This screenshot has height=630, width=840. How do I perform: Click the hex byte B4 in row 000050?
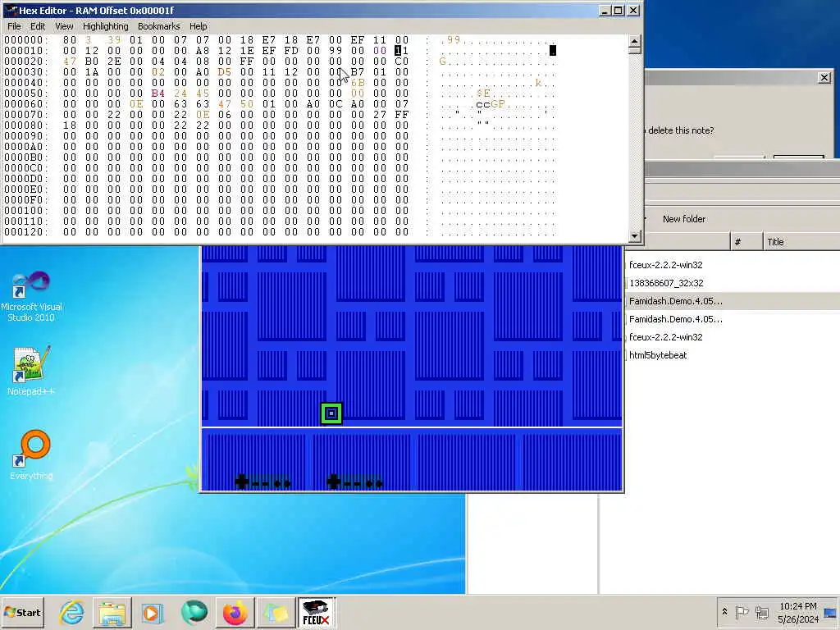tap(158, 94)
